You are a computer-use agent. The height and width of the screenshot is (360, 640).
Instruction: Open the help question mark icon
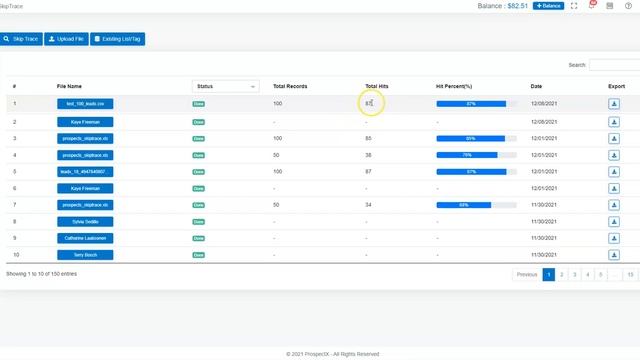click(x=628, y=6)
